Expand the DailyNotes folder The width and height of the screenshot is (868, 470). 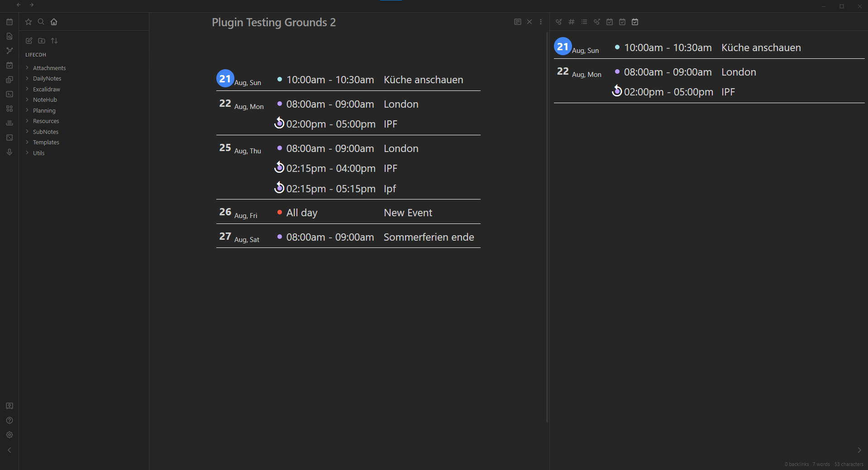(47, 79)
